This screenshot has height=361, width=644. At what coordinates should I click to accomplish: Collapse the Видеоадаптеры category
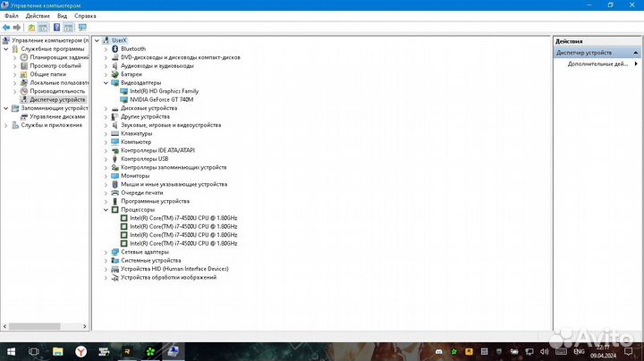(105, 83)
